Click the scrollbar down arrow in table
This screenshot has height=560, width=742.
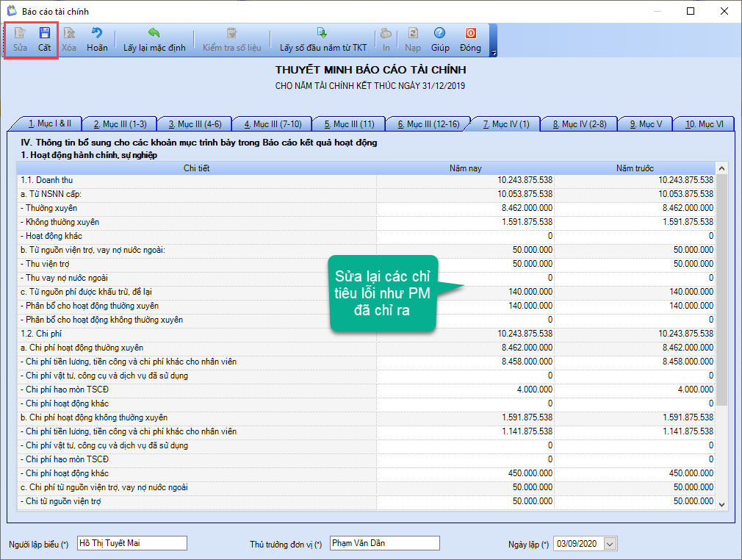(721, 505)
